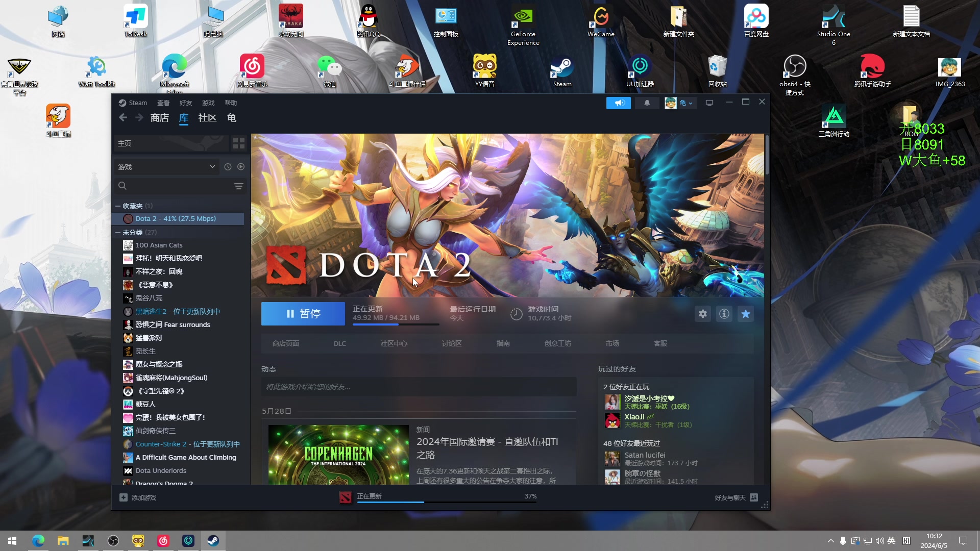The width and height of the screenshot is (980, 551).
Task: Open the account name dropdown
Action: tap(685, 103)
